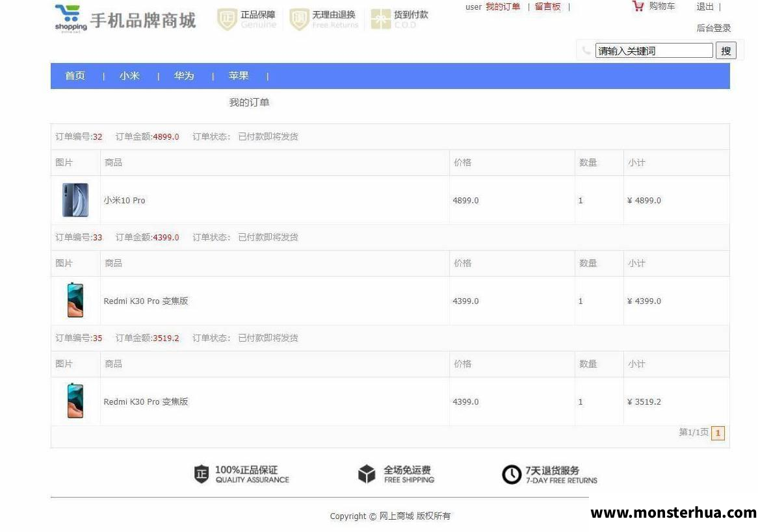Viewport: 758px width, 532px height.
Task: Open the 购物车 cart link
Action: point(662,6)
